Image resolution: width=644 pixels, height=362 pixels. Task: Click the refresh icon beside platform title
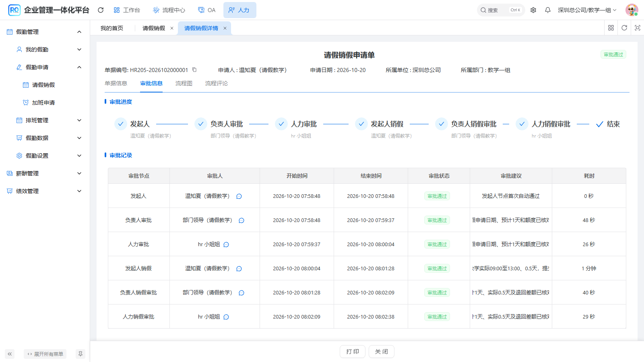tap(101, 10)
